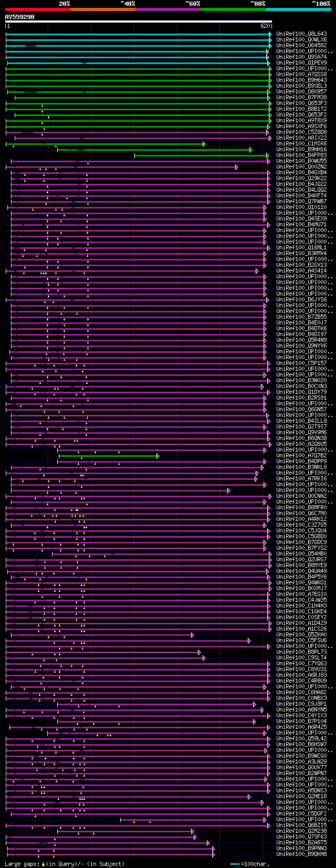This screenshot has height=868, width=336.
Task: Click the Large gaps legend text
Action: tap(65, 863)
